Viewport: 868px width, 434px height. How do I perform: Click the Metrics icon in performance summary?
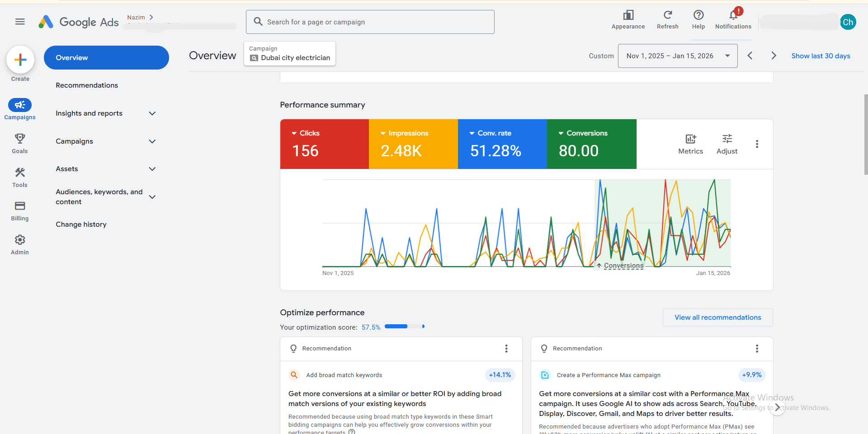pos(690,139)
